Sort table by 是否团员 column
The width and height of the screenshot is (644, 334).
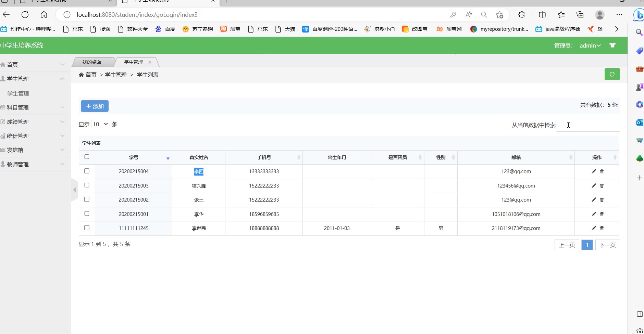[397, 157]
